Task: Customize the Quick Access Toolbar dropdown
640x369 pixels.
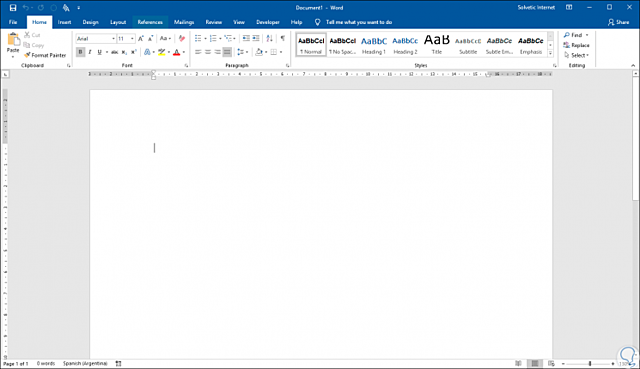Action: click(79, 8)
